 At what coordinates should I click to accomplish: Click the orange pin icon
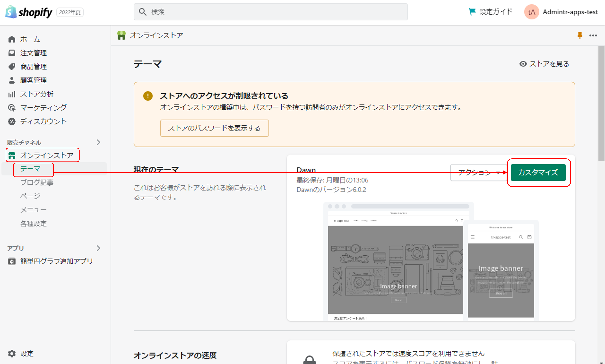580,36
